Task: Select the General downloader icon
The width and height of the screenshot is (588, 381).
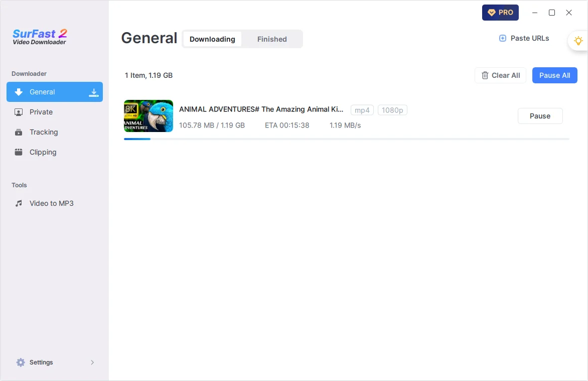Action: (19, 92)
